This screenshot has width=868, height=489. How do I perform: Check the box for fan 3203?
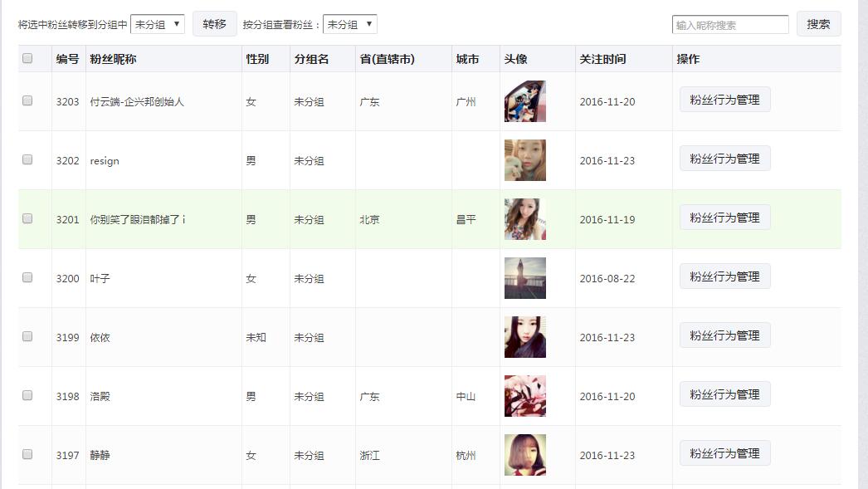tap(27, 100)
